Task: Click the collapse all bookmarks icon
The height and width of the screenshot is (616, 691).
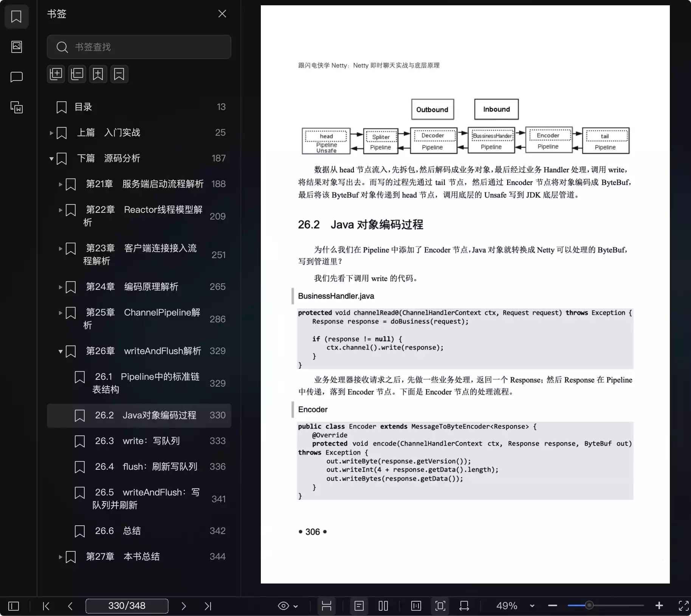Action: [x=77, y=74]
